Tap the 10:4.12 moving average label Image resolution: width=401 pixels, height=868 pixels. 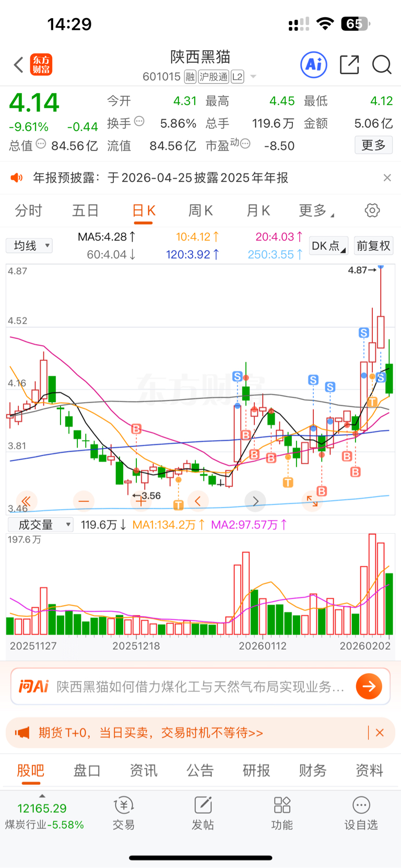tap(197, 237)
